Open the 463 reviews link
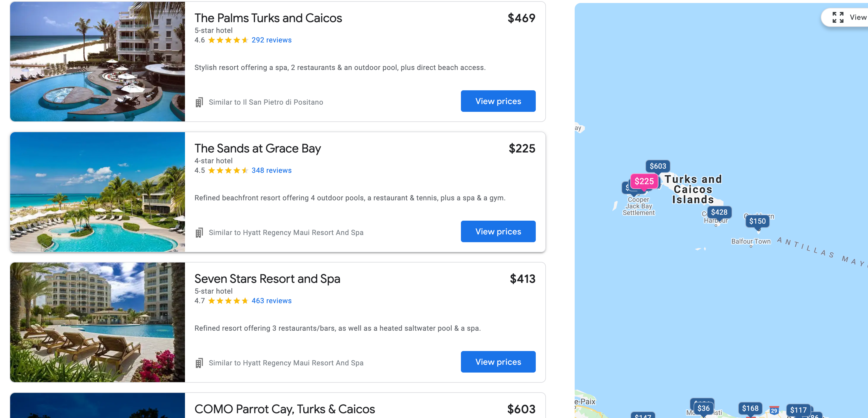 click(271, 300)
